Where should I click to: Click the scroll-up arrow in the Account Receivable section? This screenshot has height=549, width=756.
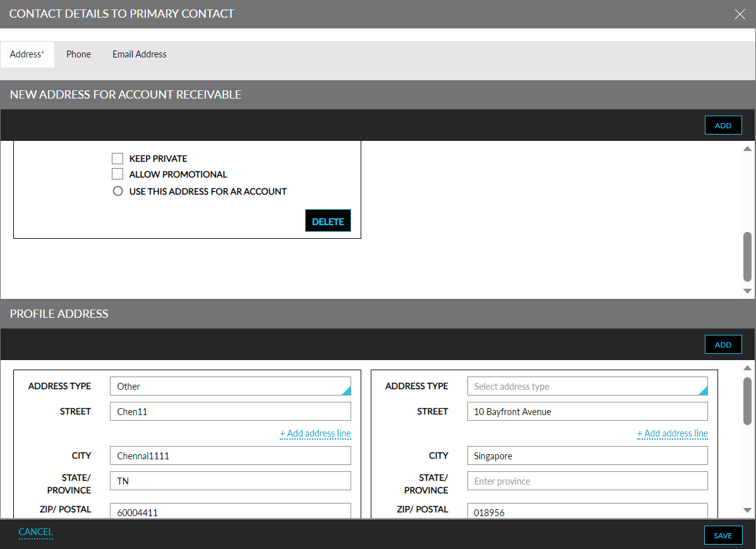747,148
